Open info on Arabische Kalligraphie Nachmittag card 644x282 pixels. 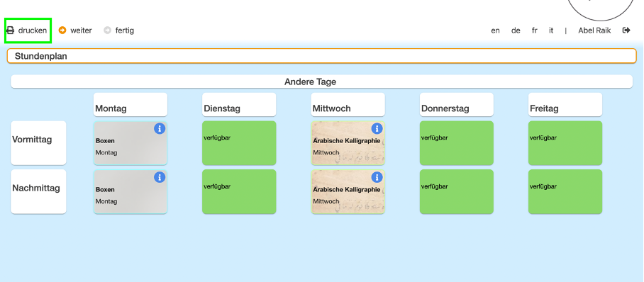377,177
